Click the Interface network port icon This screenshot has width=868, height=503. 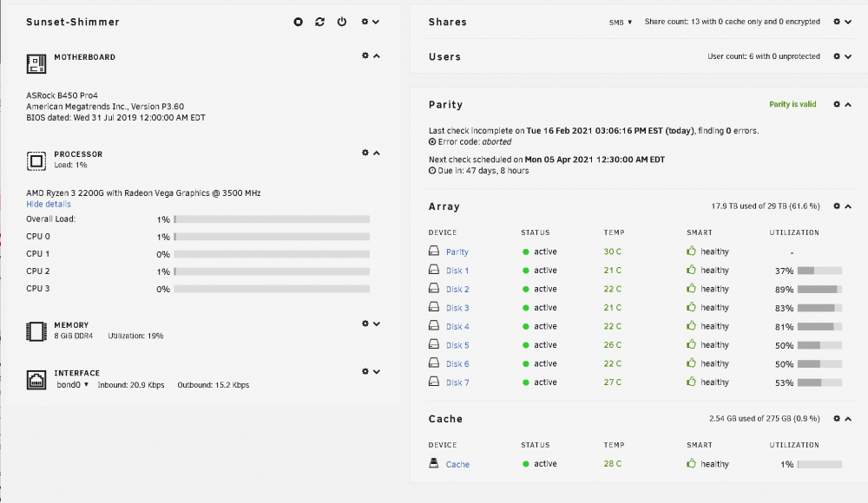[x=36, y=380]
